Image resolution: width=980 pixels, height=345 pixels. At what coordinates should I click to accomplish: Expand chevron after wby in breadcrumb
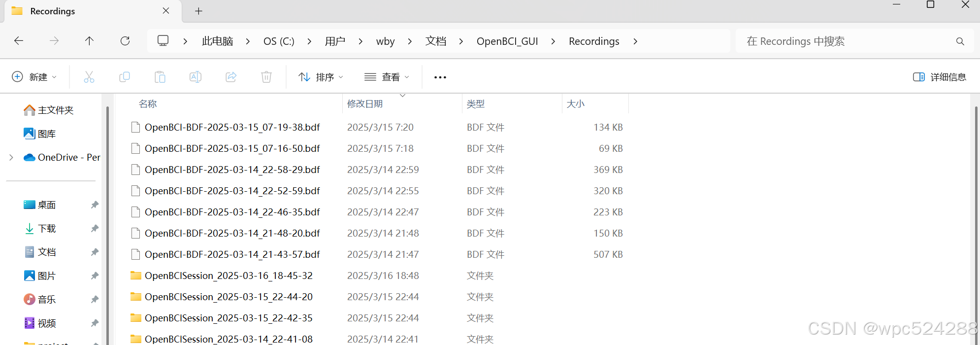[x=410, y=41]
